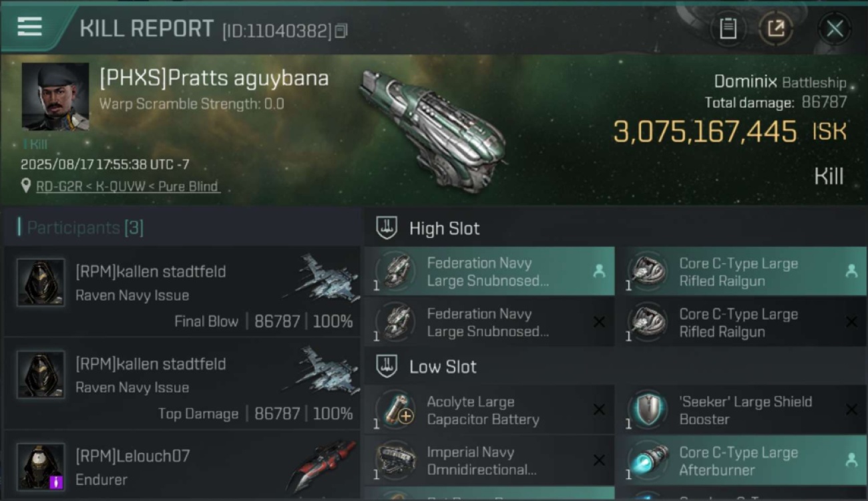Viewport: 868px width, 501px height.
Task: Open the clipboard notes icon
Action: [x=728, y=29]
